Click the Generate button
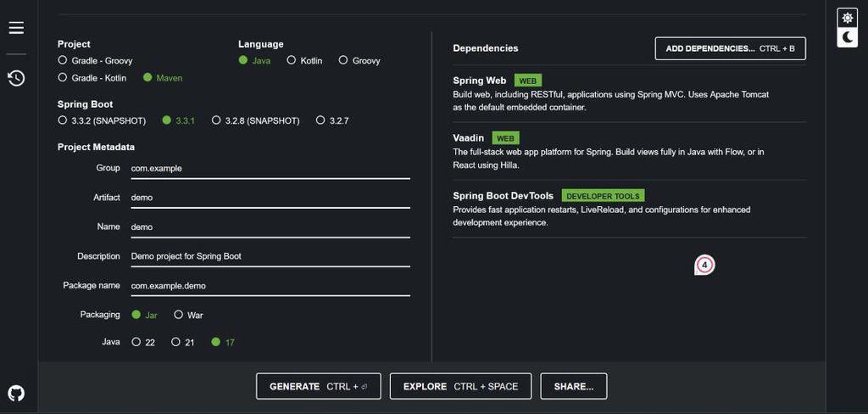Screen dimensions: 868x414 [319, 386]
